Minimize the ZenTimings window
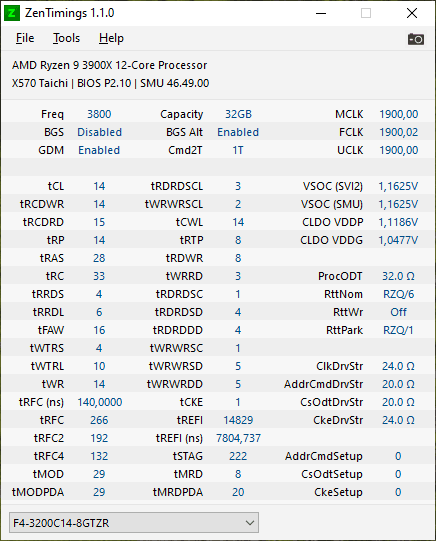Image resolution: width=436 pixels, height=541 pixels. click(321, 13)
